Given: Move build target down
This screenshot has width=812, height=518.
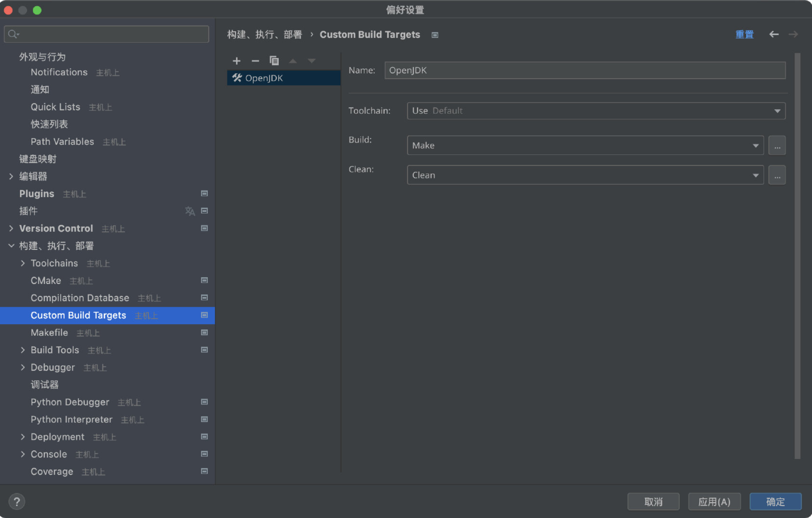Looking at the screenshot, I should click(x=311, y=61).
